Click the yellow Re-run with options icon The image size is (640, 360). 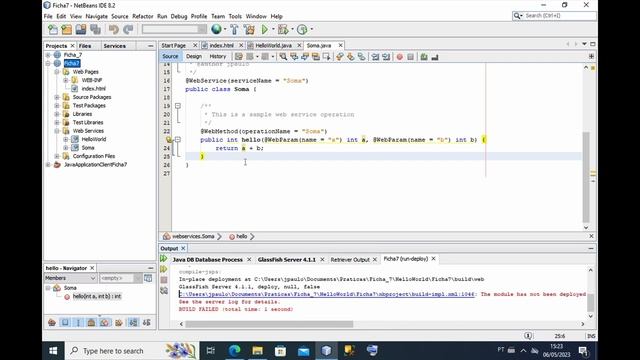pyautogui.click(x=164, y=269)
